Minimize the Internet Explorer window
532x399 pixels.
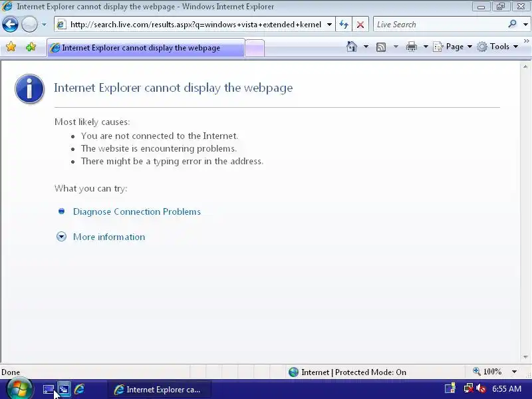coord(481,7)
